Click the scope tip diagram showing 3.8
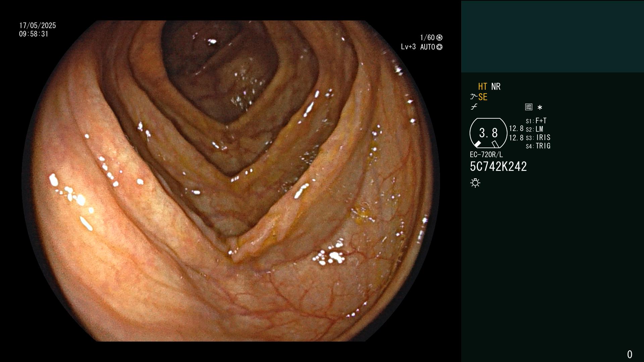Image resolution: width=644 pixels, height=362 pixels. pos(488,133)
